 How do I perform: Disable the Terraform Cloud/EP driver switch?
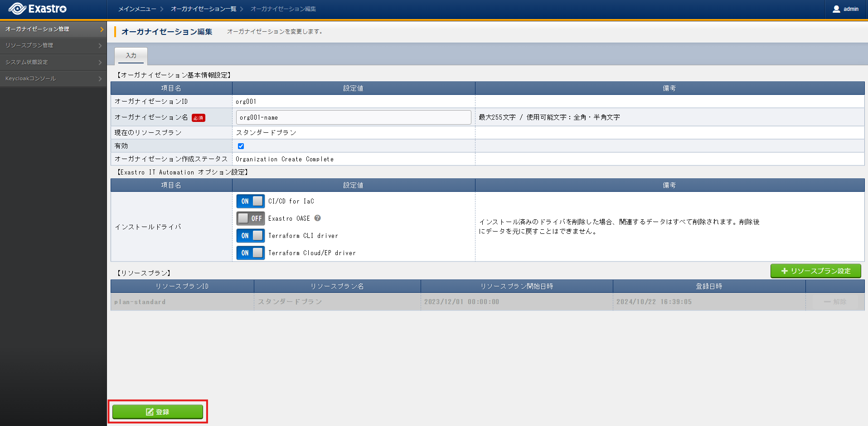coord(250,253)
